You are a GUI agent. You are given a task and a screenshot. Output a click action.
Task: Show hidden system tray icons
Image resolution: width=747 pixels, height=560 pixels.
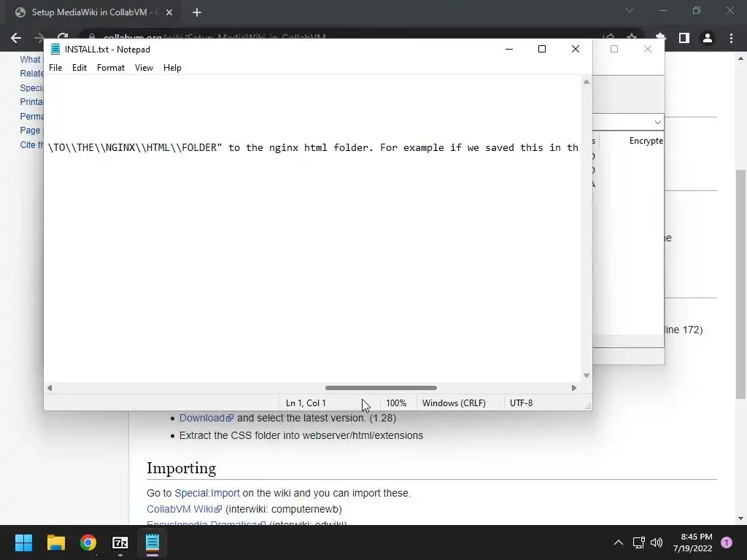click(x=619, y=542)
